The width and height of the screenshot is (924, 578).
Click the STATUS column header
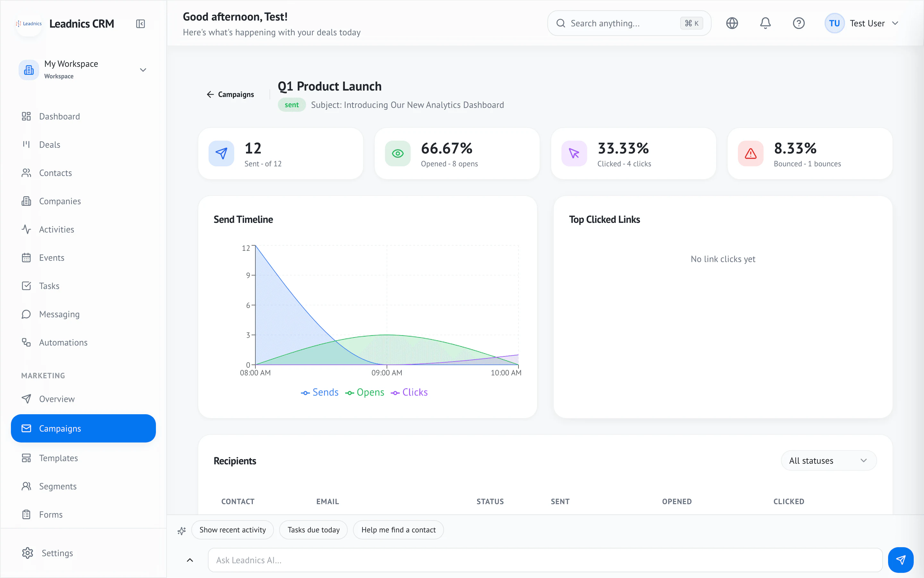click(x=490, y=502)
